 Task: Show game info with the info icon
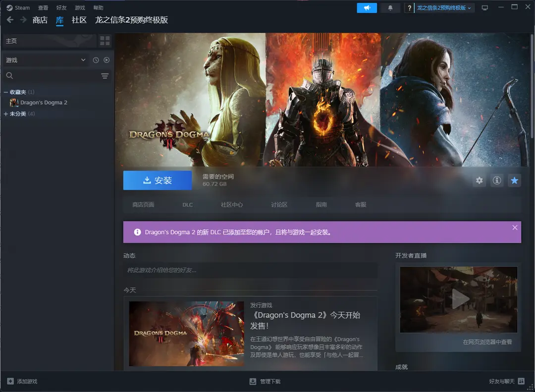(497, 180)
